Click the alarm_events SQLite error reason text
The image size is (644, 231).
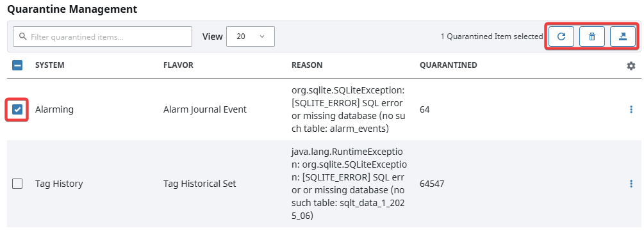349,109
